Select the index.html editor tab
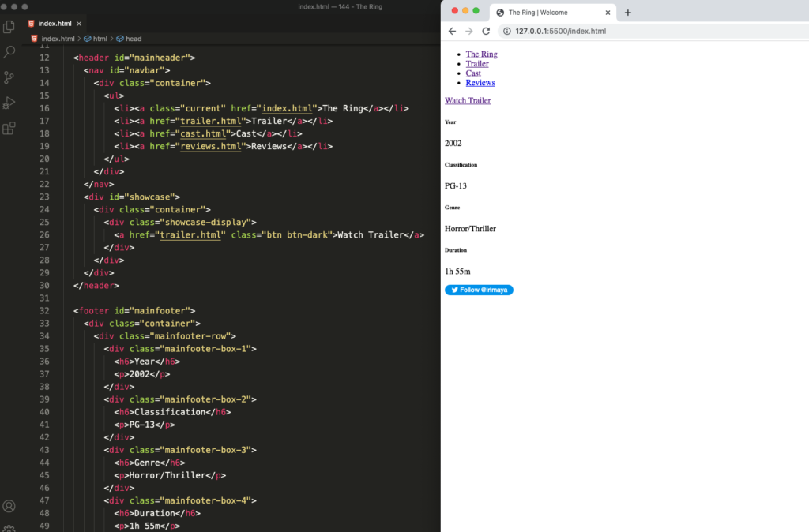 click(x=55, y=24)
